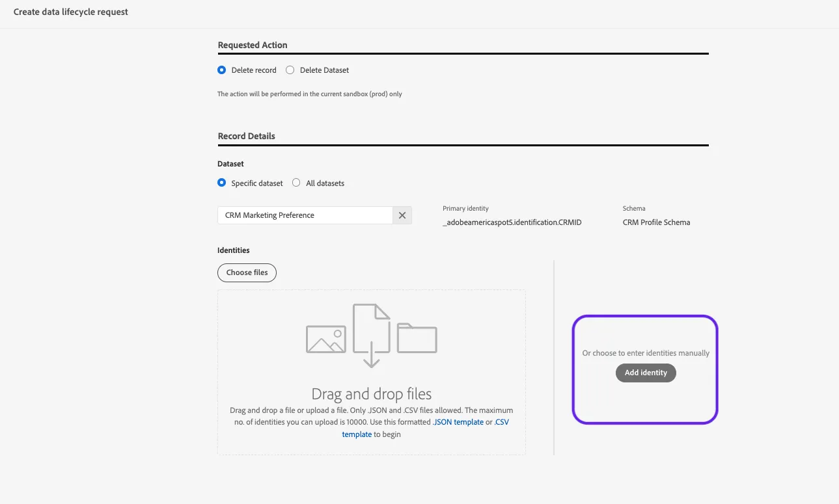Click the 'Or choose to enter identities manually' text
The width and height of the screenshot is (839, 504).
pos(646,353)
